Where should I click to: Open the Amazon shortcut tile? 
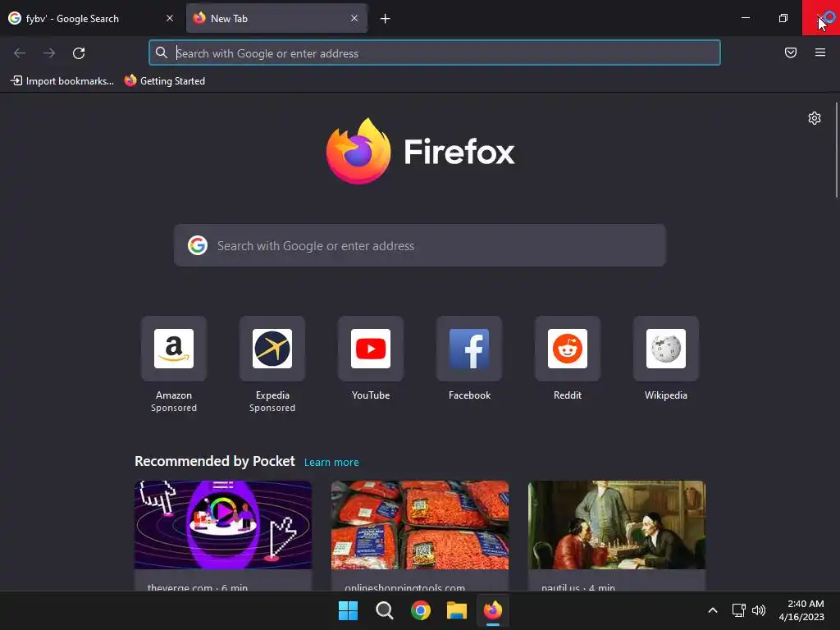(174, 349)
